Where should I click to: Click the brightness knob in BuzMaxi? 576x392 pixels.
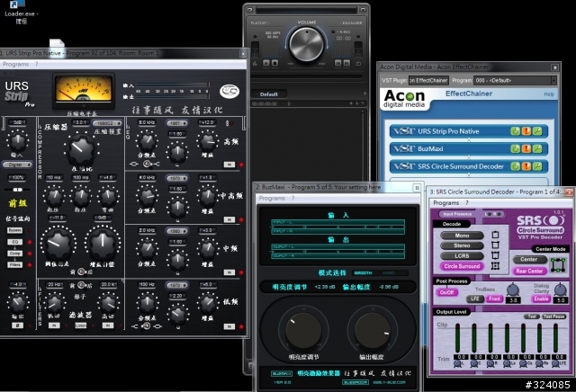[303, 330]
